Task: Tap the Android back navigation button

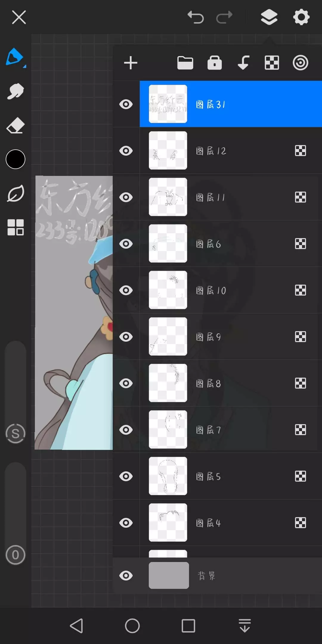Action: click(x=76, y=626)
